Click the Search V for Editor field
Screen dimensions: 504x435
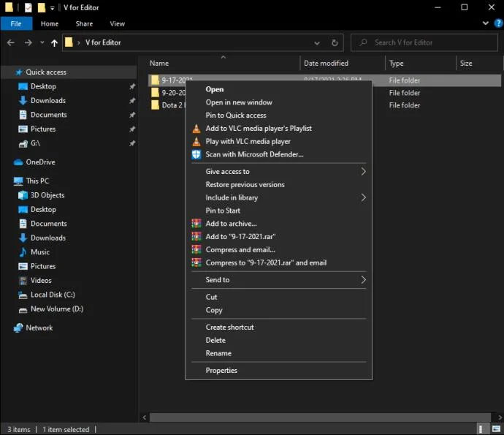pos(424,42)
